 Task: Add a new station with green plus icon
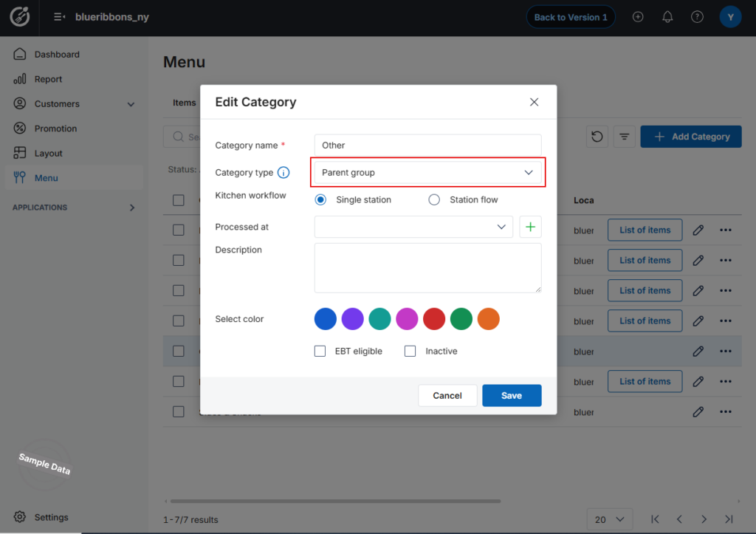(x=530, y=227)
